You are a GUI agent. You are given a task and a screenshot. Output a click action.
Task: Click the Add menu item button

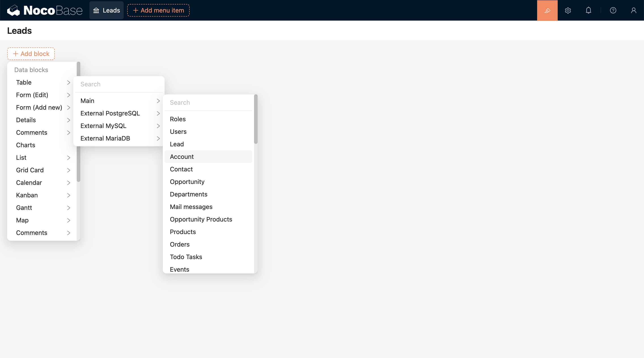[x=158, y=10]
